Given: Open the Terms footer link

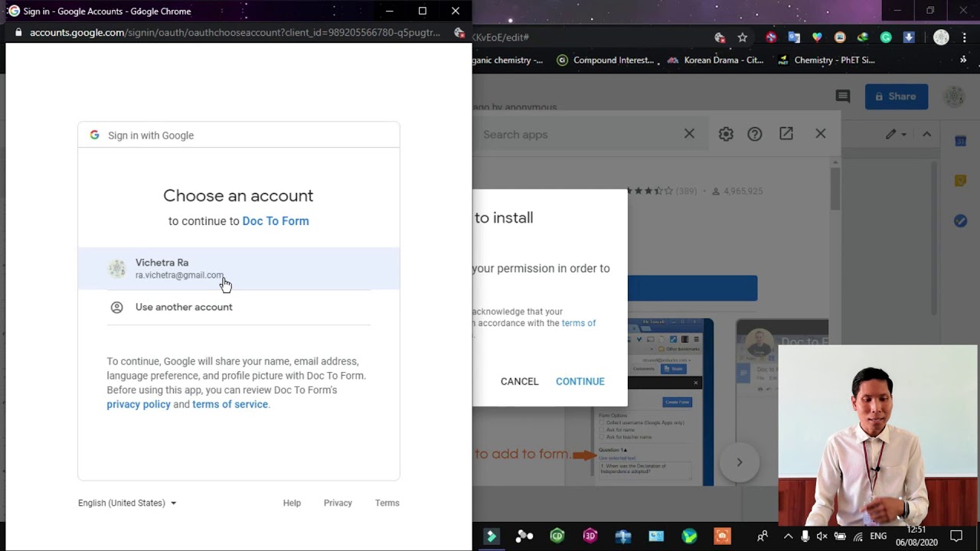Looking at the screenshot, I should pyautogui.click(x=387, y=503).
